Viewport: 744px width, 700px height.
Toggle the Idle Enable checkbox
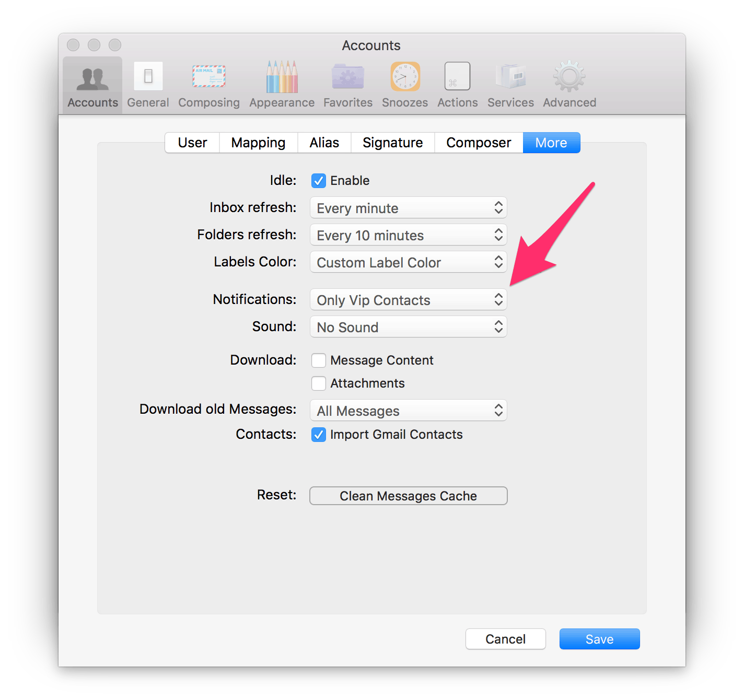point(319,181)
